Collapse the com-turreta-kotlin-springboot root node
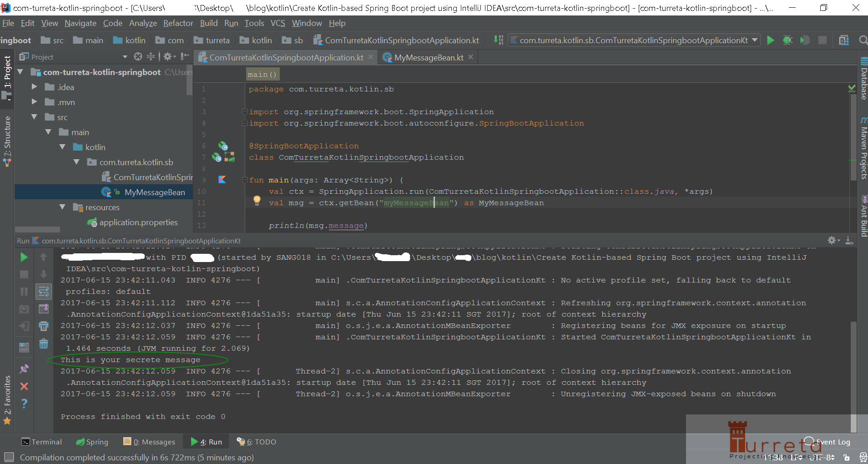Screen dimensions: 868x464 pyautogui.click(x=20, y=72)
